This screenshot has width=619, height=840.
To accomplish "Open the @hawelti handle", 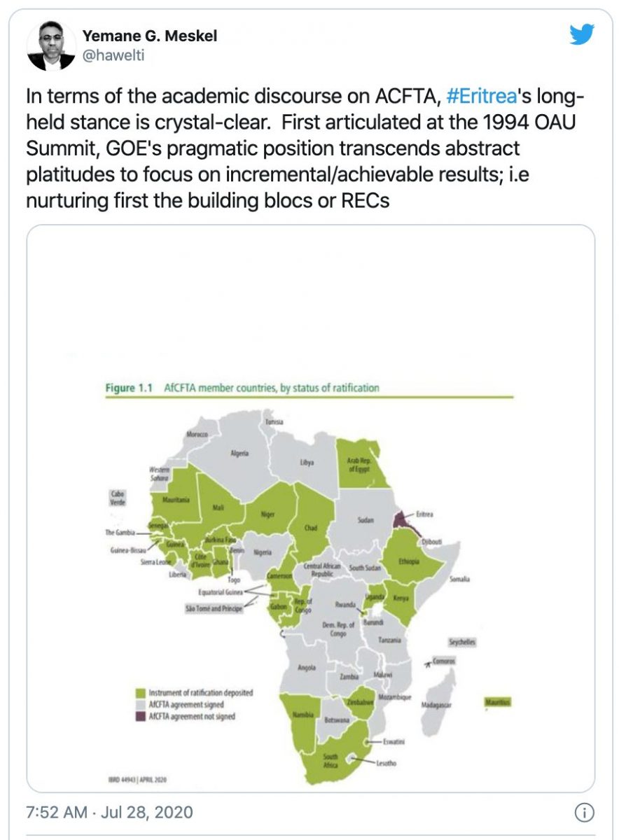I will coord(113,57).
